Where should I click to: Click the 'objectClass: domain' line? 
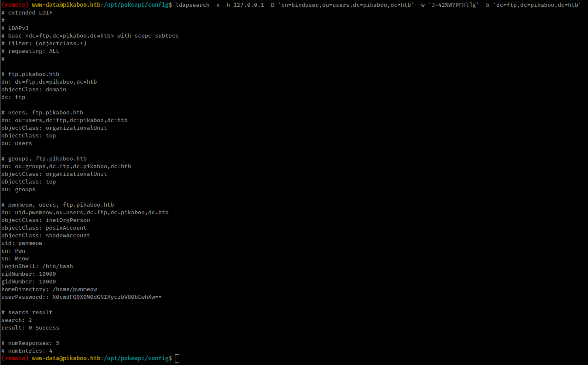(x=34, y=89)
